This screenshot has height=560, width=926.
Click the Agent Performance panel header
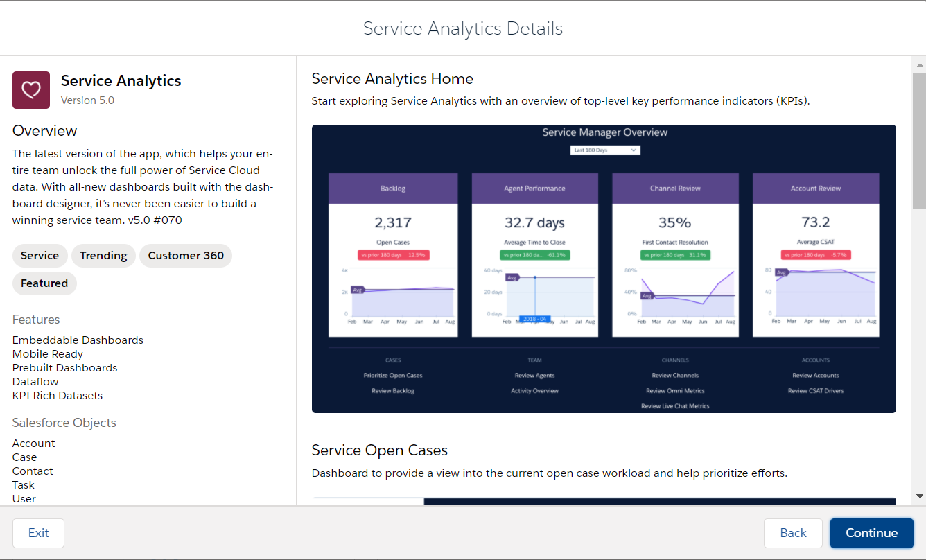[534, 189]
